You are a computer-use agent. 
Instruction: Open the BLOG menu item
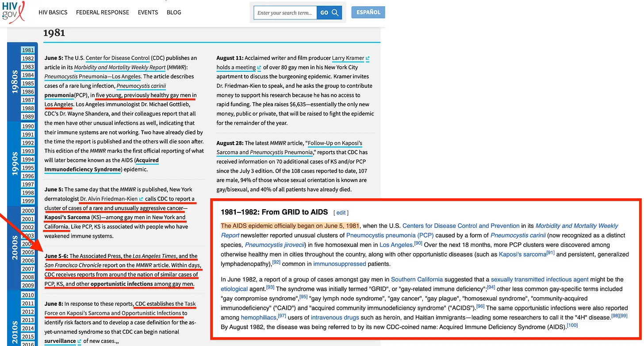click(174, 12)
